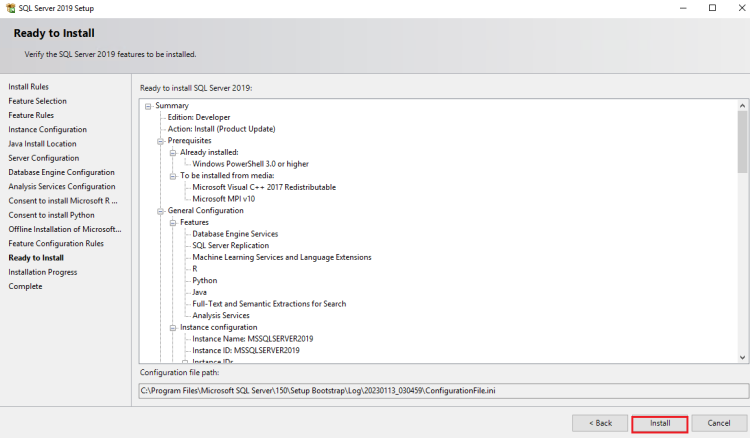Click 'Instance ID: MSSQLSERVER2019' row
The image size is (750, 438).
(246, 351)
